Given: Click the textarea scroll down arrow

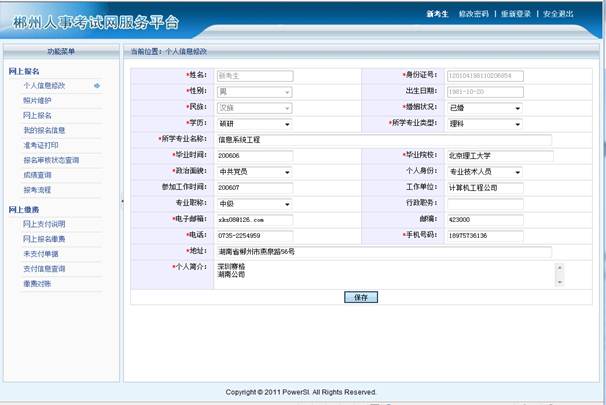Looking at the screenshot, I should 559,283.
